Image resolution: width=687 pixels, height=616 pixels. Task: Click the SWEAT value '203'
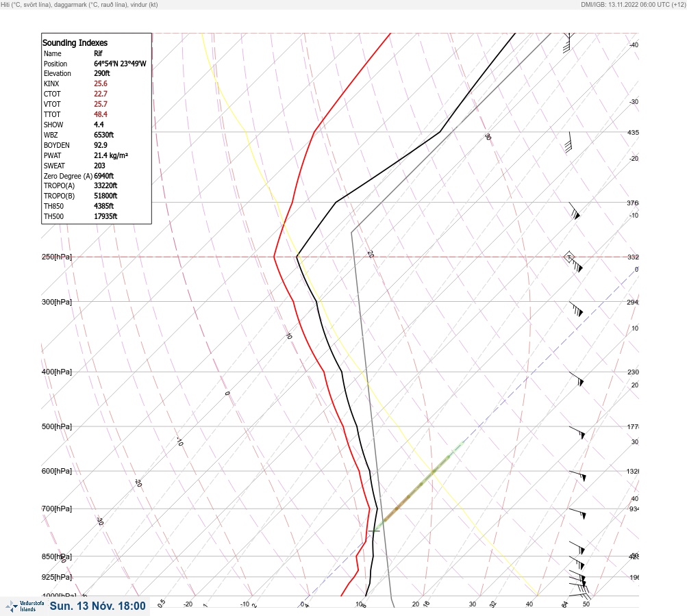pos(99,166)
